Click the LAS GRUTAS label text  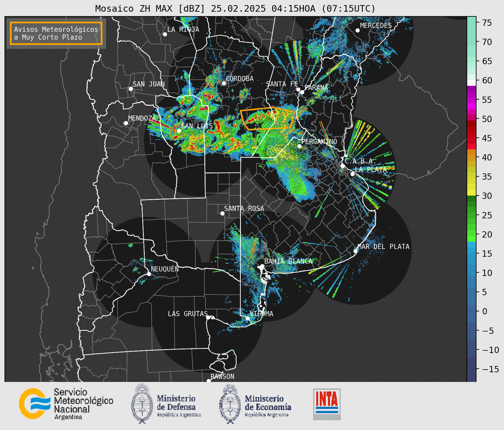(188, 314)
